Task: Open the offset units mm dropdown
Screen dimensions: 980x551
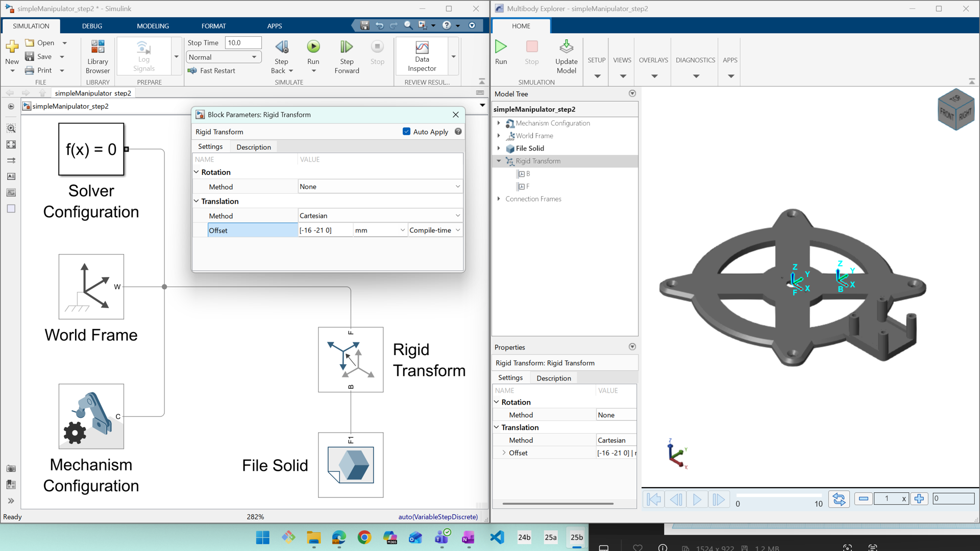Action: (380, 231)
